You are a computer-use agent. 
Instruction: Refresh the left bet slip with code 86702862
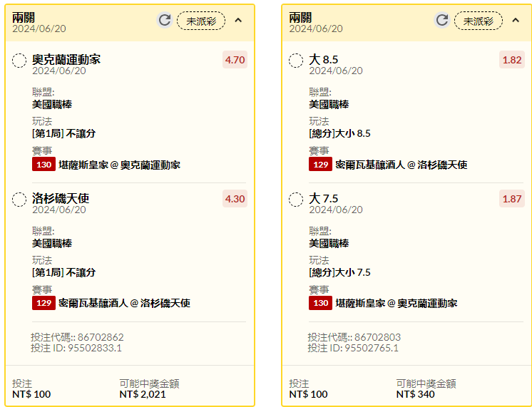click(165, 20)
